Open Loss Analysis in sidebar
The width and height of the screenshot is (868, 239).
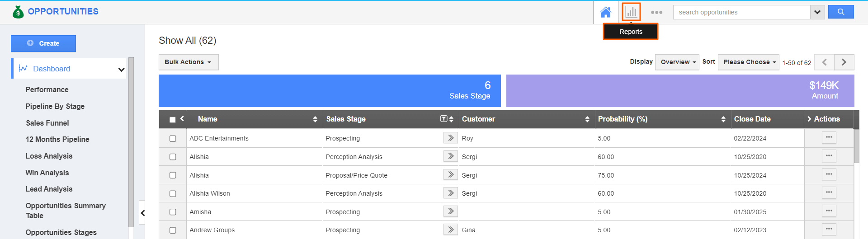(49, 156)
